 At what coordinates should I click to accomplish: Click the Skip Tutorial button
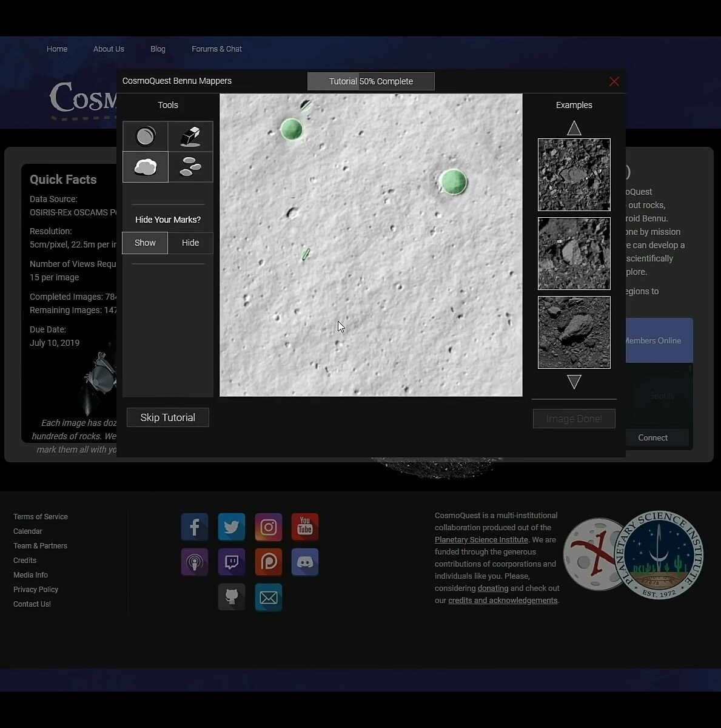point(168,417)
